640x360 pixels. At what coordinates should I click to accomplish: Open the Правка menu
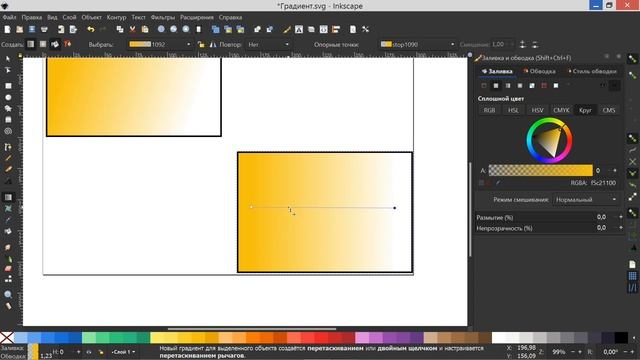click(x=31, y=18)
